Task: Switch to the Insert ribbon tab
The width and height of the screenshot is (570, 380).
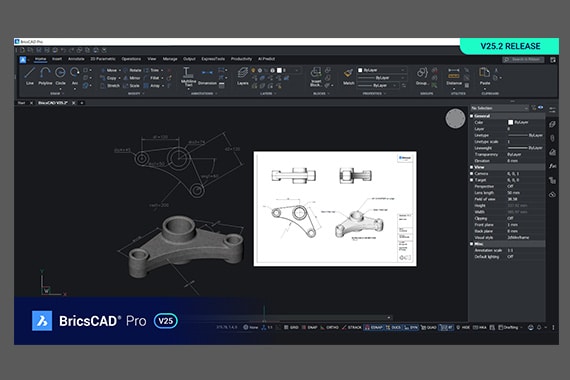Action: pos(57,59)
